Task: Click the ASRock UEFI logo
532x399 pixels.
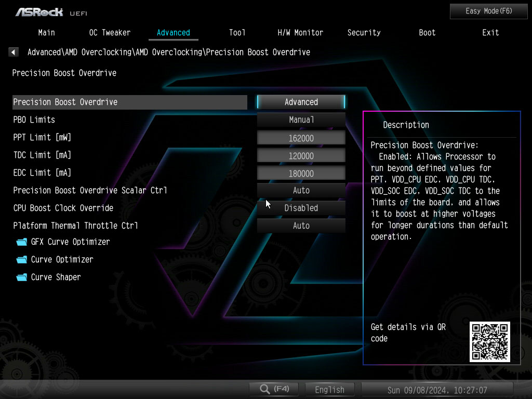Action: 51,12
